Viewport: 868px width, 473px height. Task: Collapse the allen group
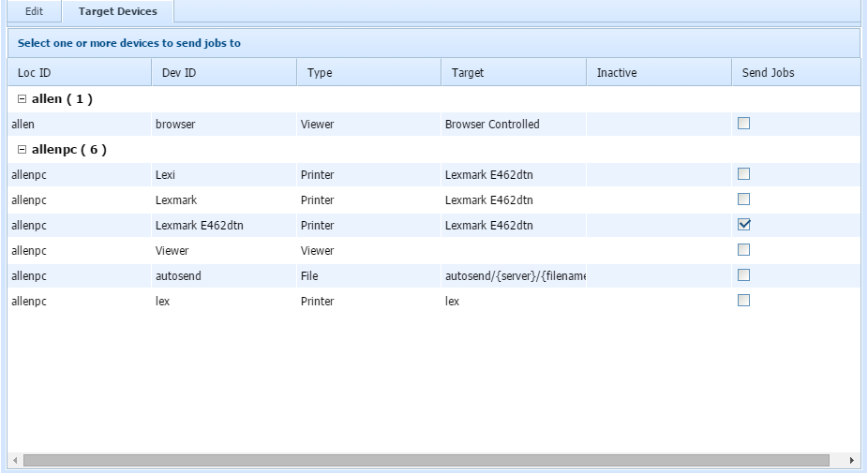(22, 99)
